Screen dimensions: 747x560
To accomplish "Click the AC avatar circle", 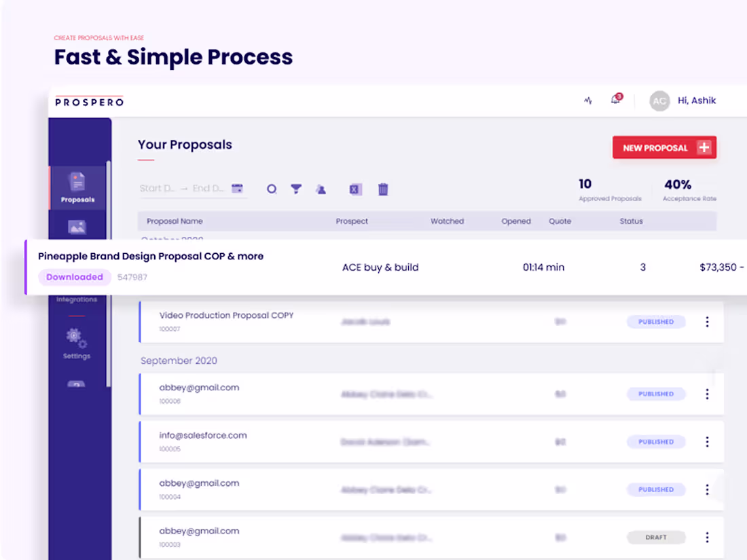I will (659, 100).
